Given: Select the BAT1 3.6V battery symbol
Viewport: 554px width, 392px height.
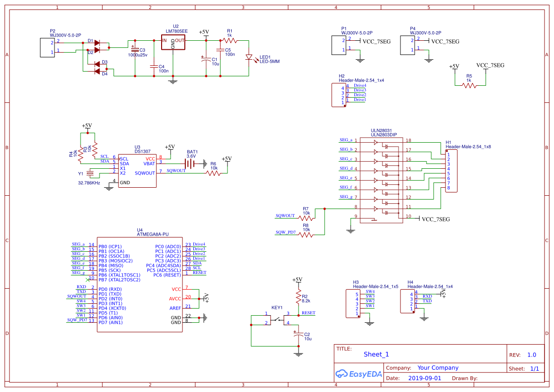Looking at the screenshot, I should tap(190, 164).
